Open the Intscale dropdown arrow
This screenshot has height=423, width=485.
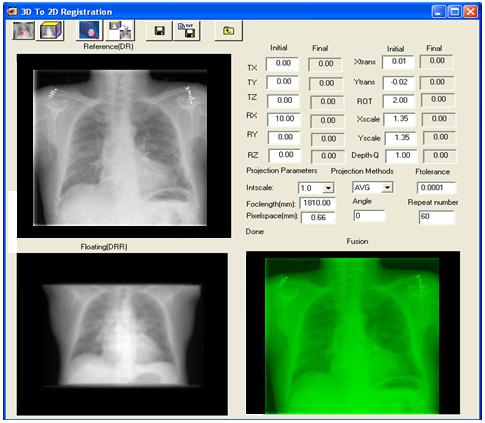click(328, 188)
